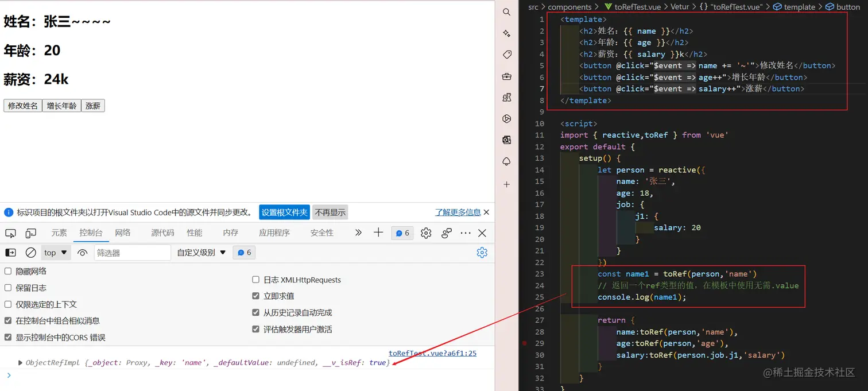
Task: Enable 日志 XMLHttpRequests checkbox
Action: click(x=256, y=280)
